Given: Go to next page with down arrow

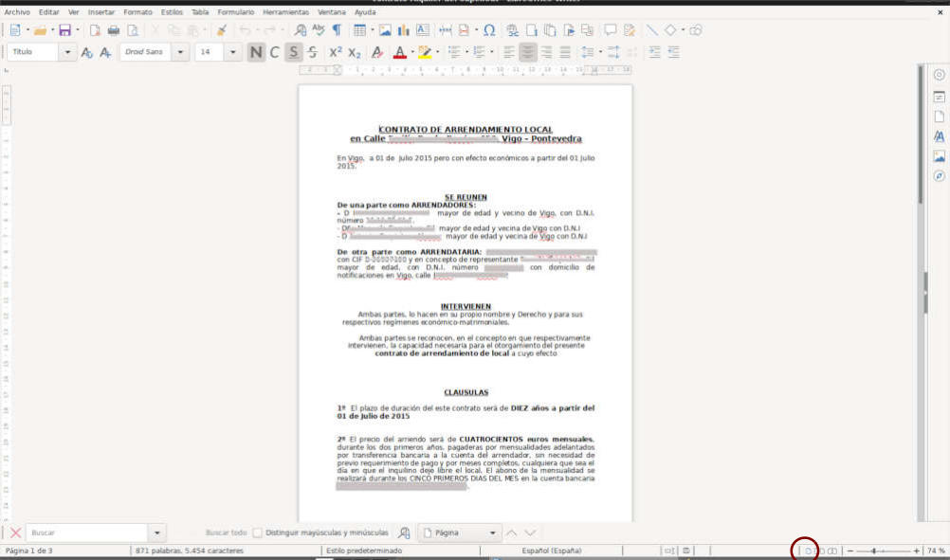Looking at the screenshot, I should 530,533.
